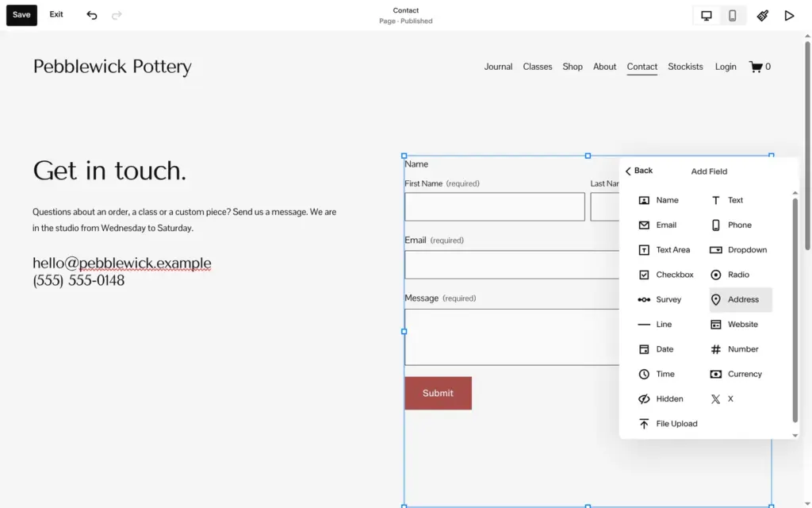Add a Date field
Image resolution: width=812 pixels, height=508 pixels.
point(656,349)
